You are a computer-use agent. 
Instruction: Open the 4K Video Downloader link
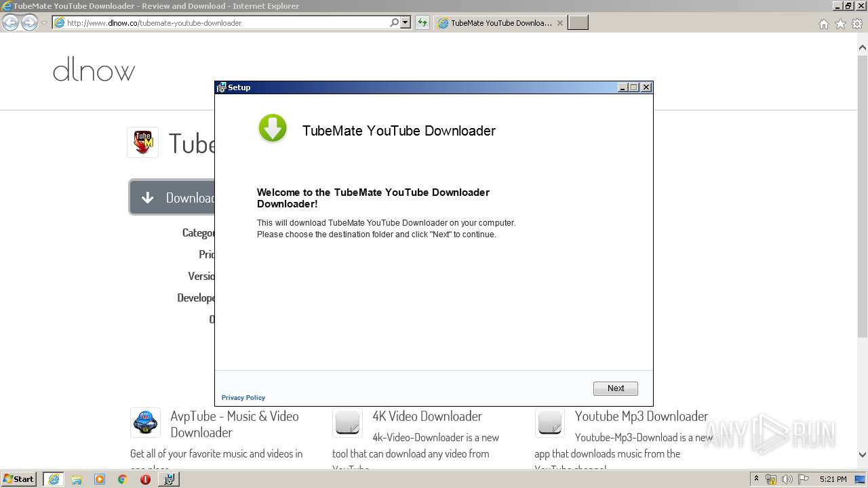point(427,416)
